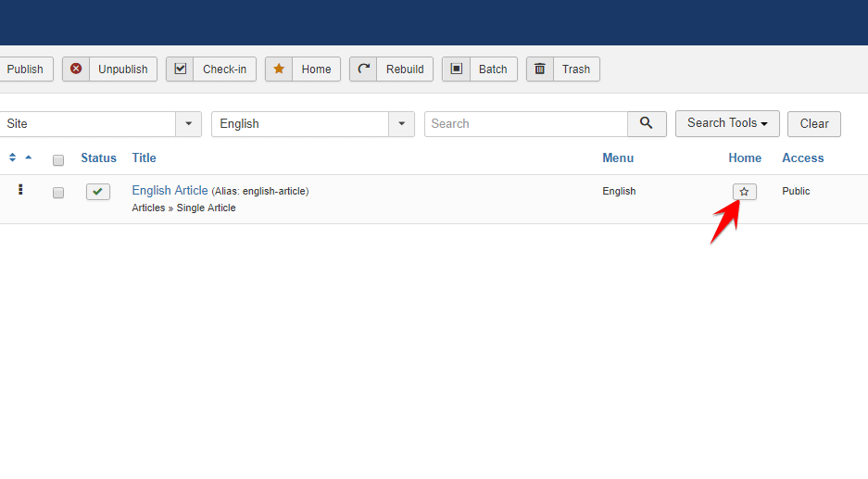Click the ordering sort arrows icon in header
Screen dimensions: 868x479
pos(12,158)
